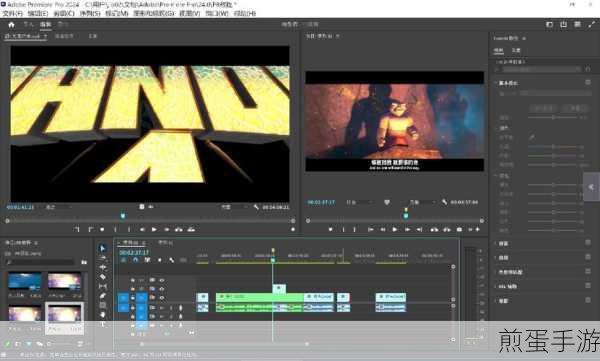This screenshot has height=361, width=600.
Task: Step forward one frame in Program monitor
Action: click(x=407, y=229)
